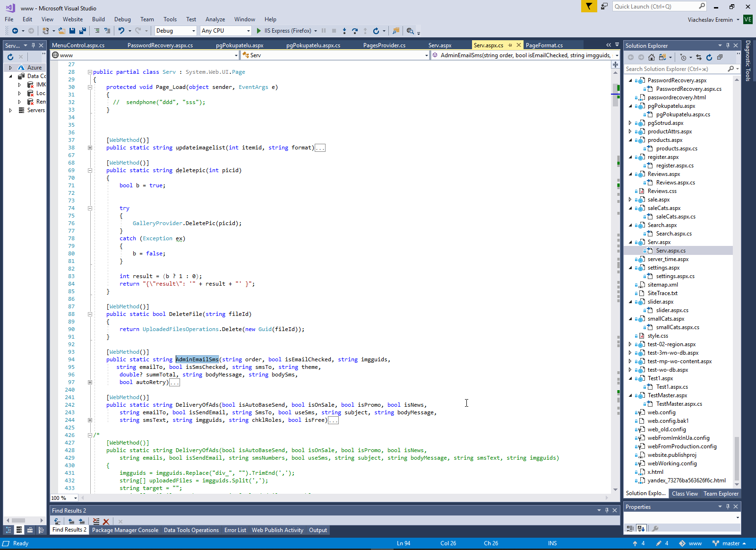Click the Undo arrow icon
The image size is (756, 550).
pyautogui.click(x=121, y=31)
